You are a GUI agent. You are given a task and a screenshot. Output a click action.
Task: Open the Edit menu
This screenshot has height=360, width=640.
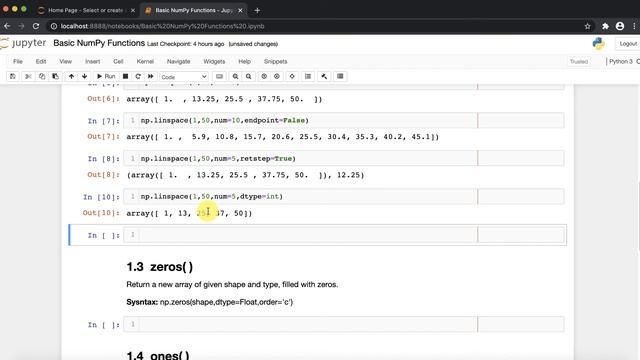click(x=41, y=61)
